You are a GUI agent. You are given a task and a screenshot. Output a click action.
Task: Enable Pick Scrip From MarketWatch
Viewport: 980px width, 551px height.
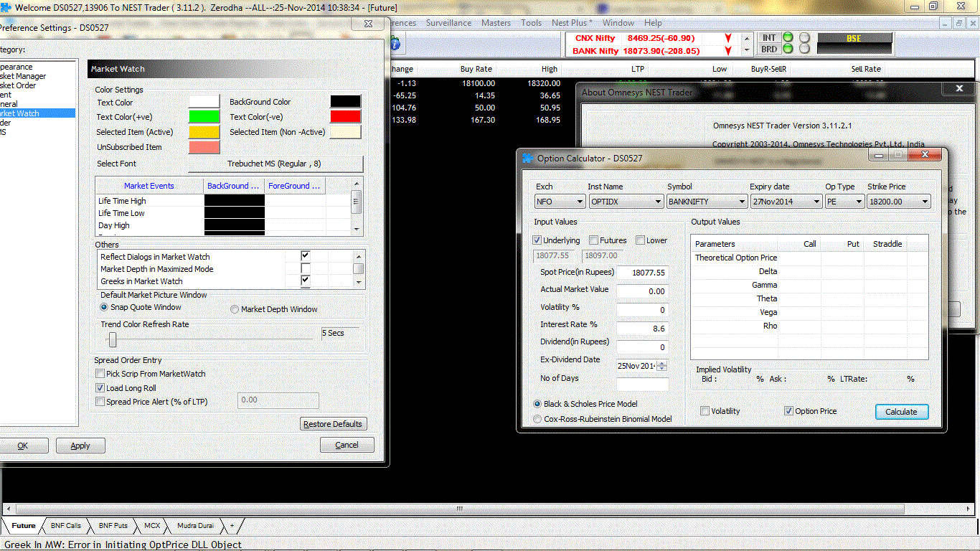[x=100, y=374]
